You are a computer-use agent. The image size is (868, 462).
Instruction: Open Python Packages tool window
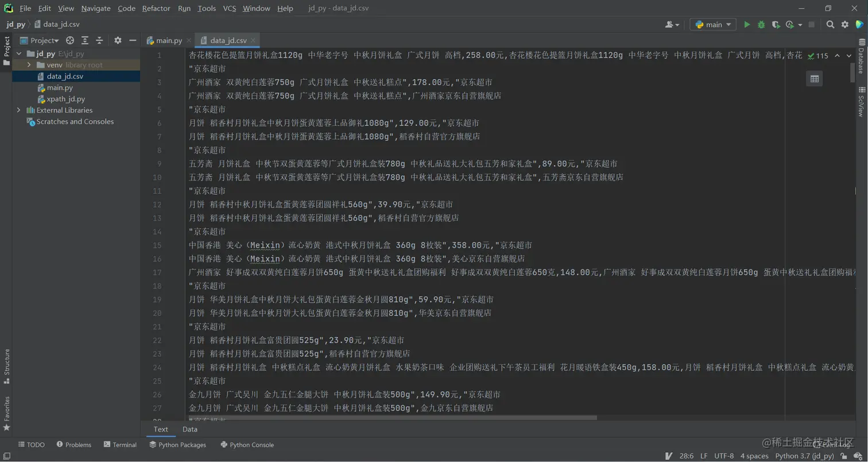point(177,445)
